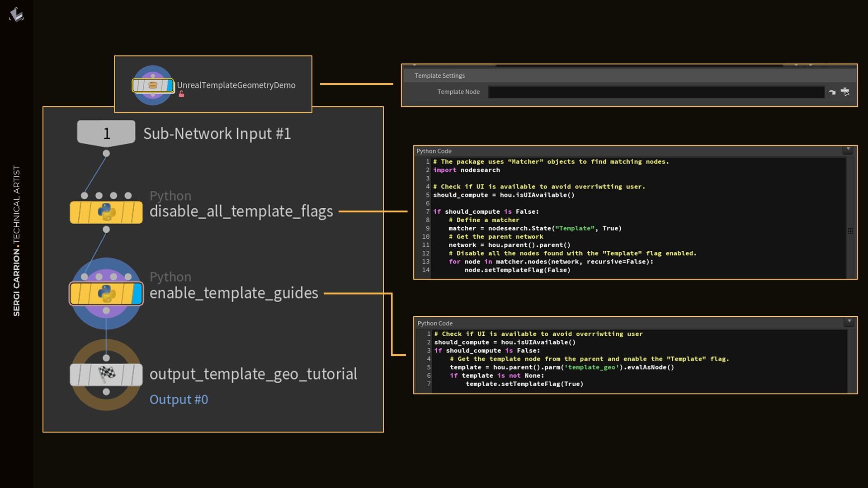The image size is (868, 488).
Task: Toggle display flag on UnrealTemplateGeometryDemo node
Action: (170, 85)
